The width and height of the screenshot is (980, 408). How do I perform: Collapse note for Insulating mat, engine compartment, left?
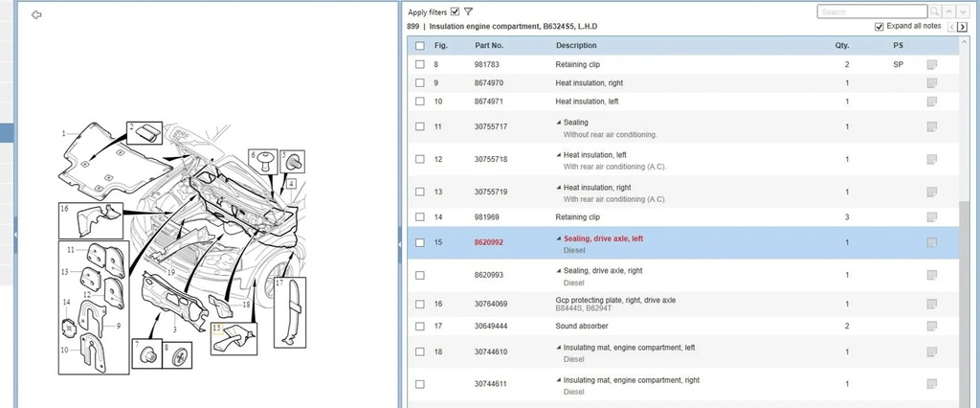click(559, 348)
